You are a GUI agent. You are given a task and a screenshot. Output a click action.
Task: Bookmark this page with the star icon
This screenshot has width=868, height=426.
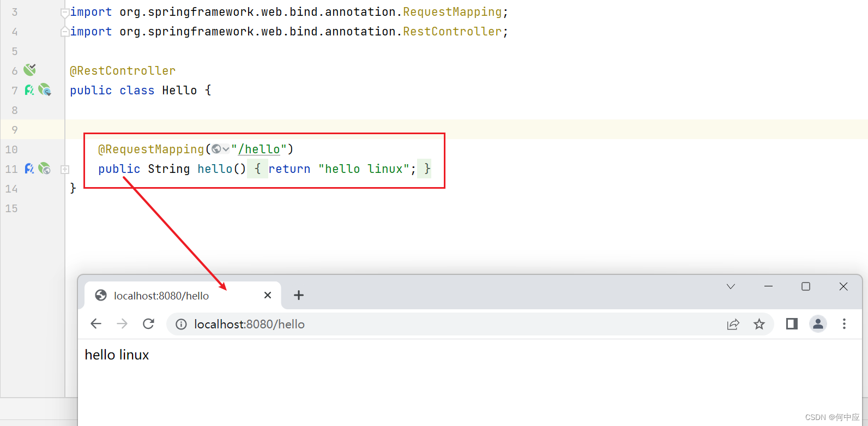[759, 325]
